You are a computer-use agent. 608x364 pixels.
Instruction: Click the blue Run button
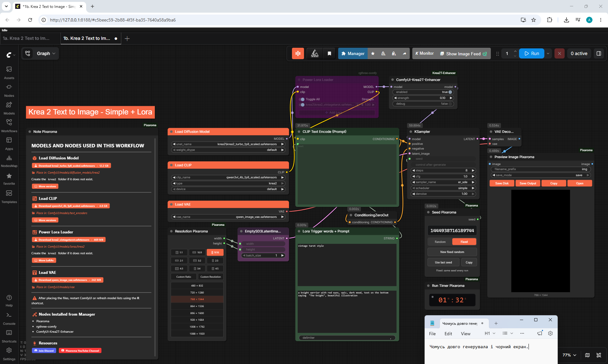[532, 53]
